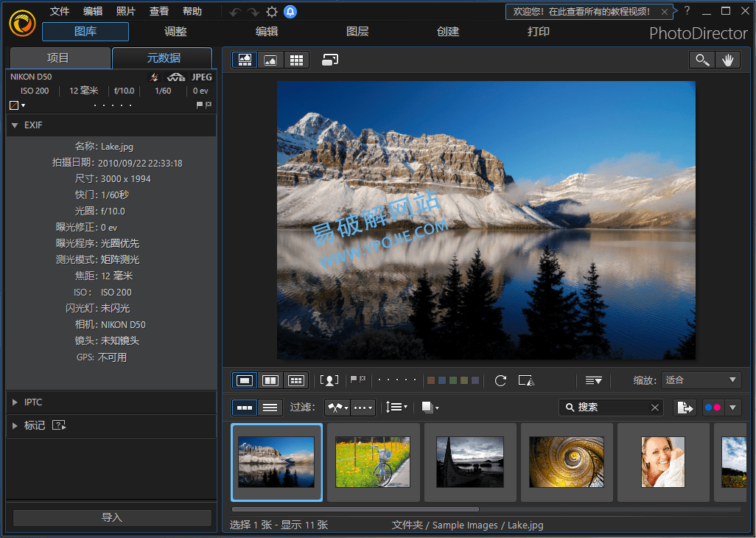Switch thumbnails to list view
The width and height of the screenshot is (756, 538).
[270, 408]
